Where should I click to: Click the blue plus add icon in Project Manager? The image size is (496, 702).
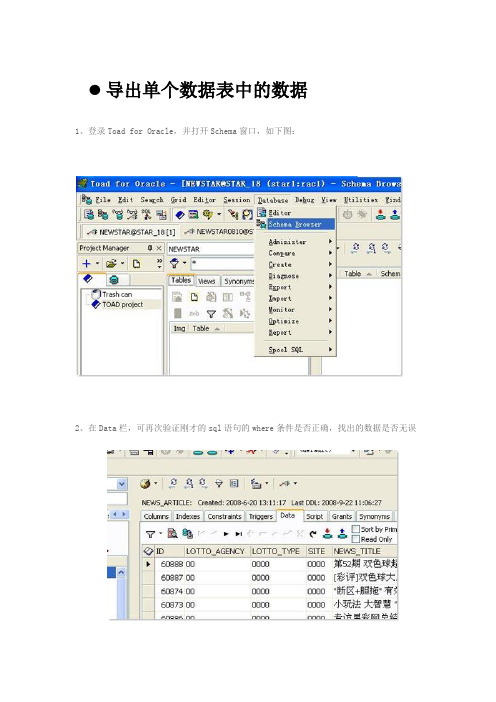click(x=87, y=264)
